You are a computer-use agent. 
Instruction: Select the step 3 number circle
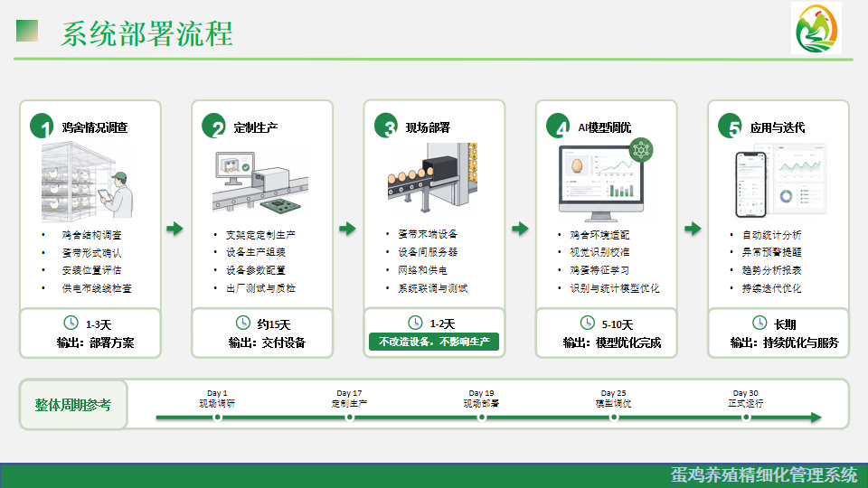386,126
